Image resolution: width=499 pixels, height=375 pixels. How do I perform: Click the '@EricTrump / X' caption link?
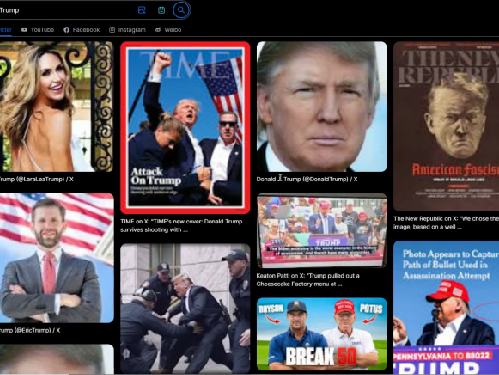30,330
